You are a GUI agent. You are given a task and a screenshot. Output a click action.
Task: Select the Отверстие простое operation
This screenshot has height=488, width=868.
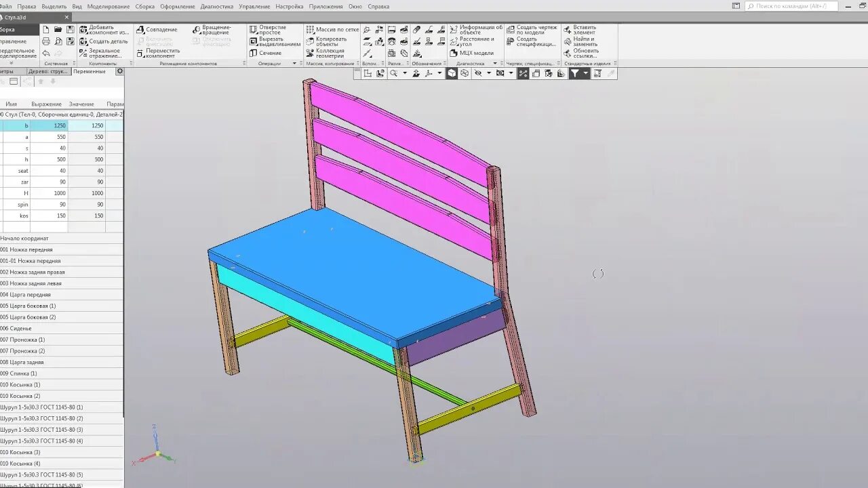click(x=268, y=30)
